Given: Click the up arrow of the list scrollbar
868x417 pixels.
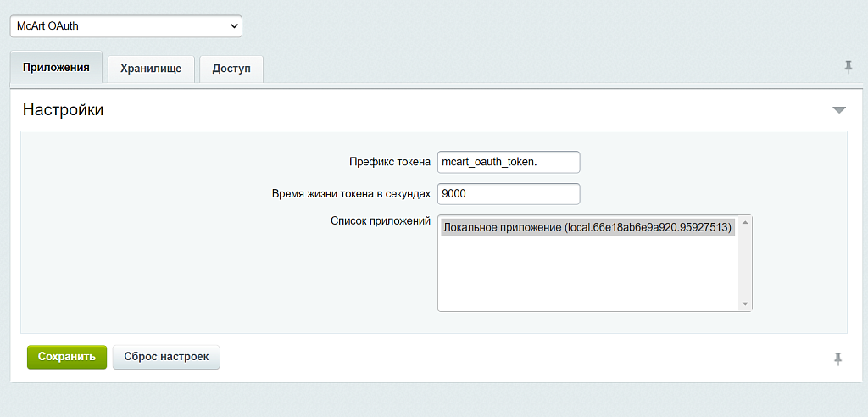Looking at the screenshot, I should 745,223.
